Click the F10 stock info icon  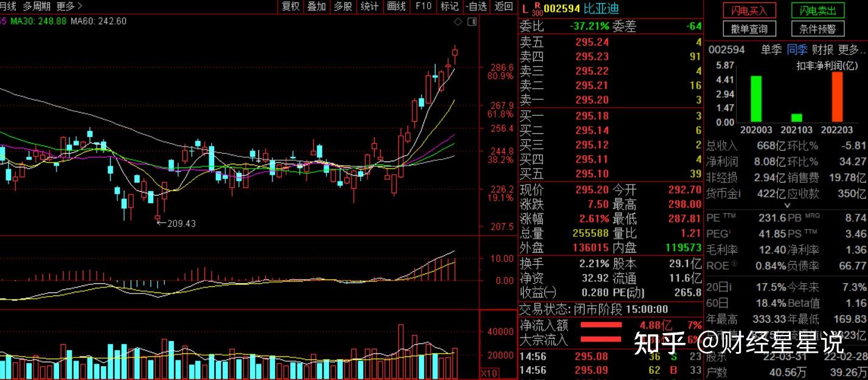[423, 7]
